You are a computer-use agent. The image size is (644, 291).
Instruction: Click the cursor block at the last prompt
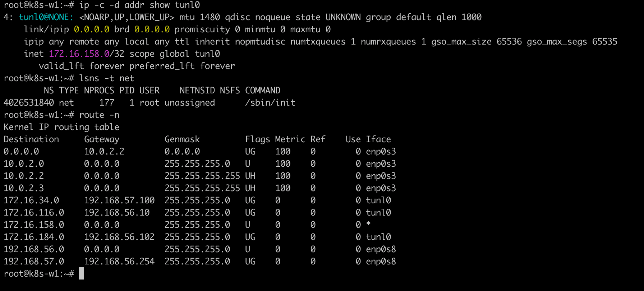coord(82,274)
